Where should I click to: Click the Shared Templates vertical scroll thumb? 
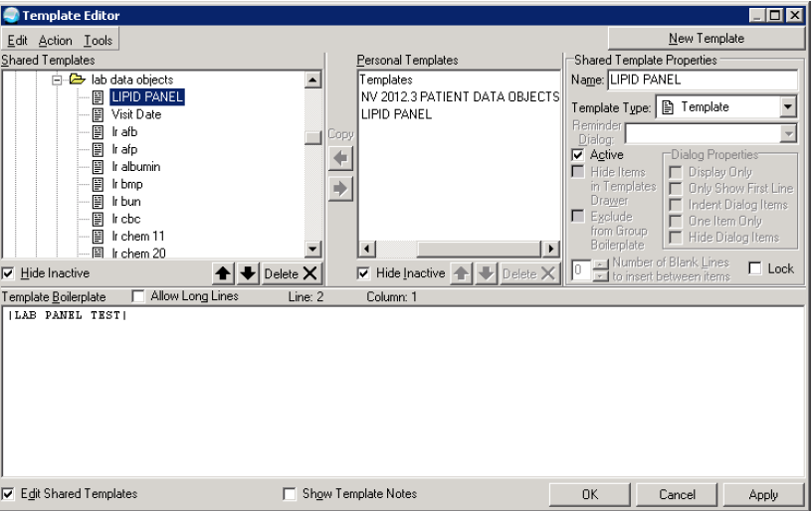(312, 137)
